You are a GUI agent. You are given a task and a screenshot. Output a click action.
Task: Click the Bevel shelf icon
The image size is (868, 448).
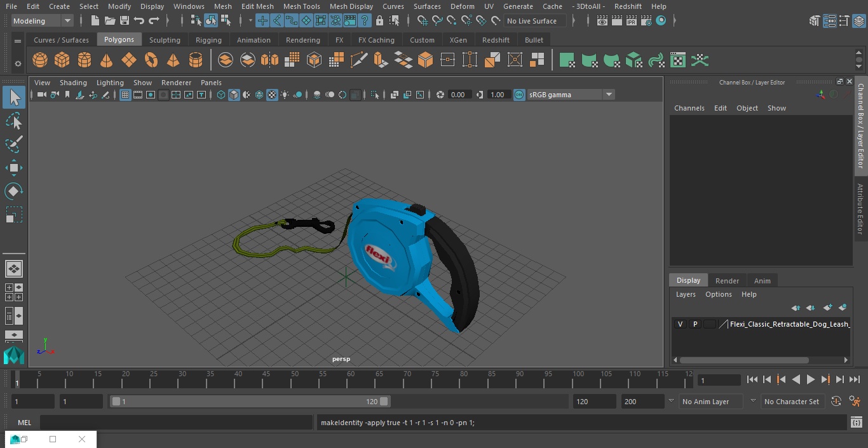426,60
